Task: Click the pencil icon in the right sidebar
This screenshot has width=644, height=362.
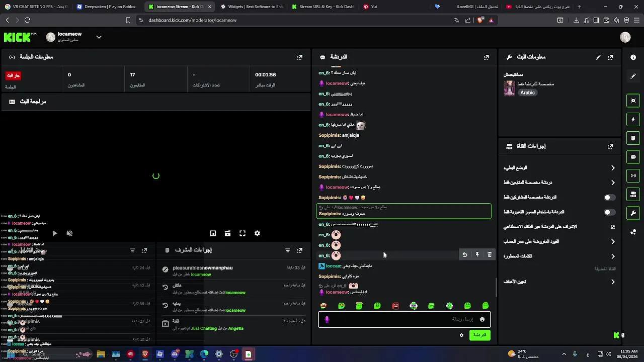Action: [633, 76]
